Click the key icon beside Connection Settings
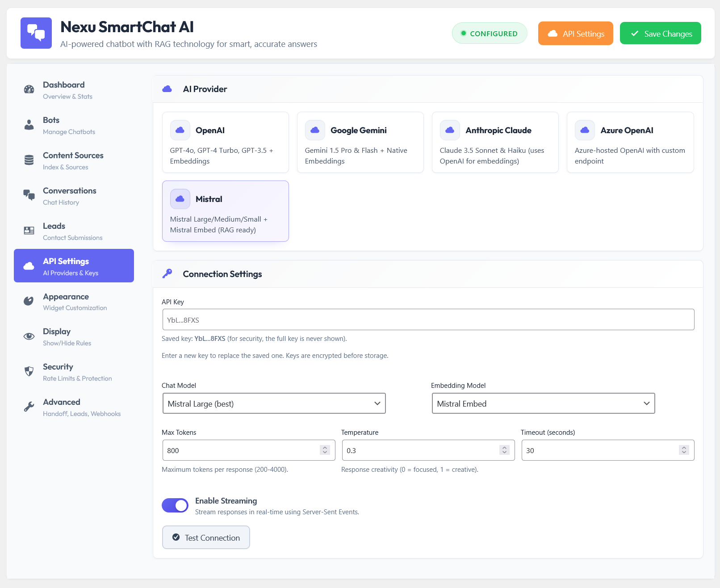The width and height of the screenshot is (720, 588). [167, 273]
